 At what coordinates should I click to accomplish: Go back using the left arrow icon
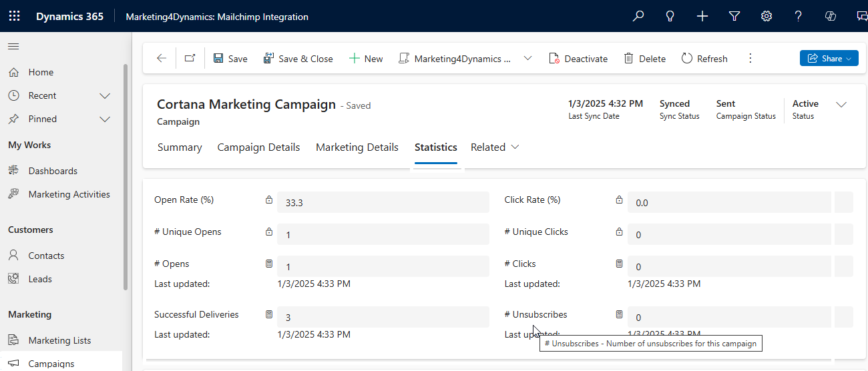(162, 59)
